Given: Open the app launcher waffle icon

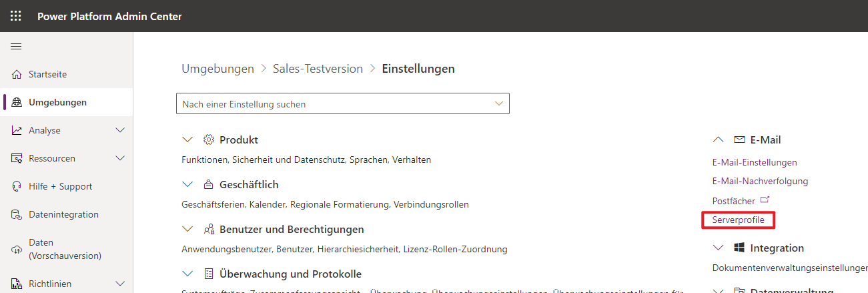Looking at the screenshot, I should click(15, 16).
